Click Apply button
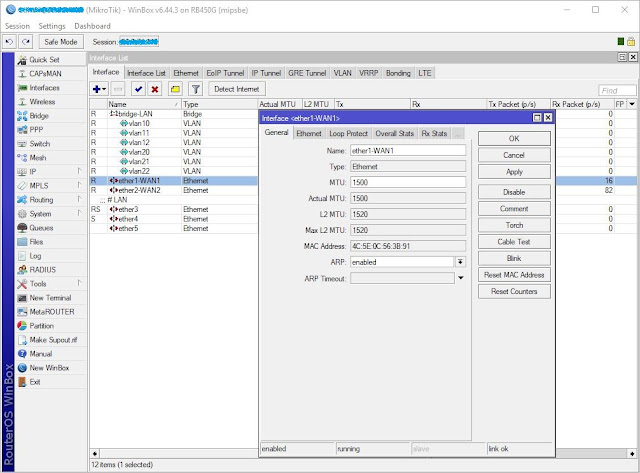This screenshot has width=640, height=473. click(514, 172)
